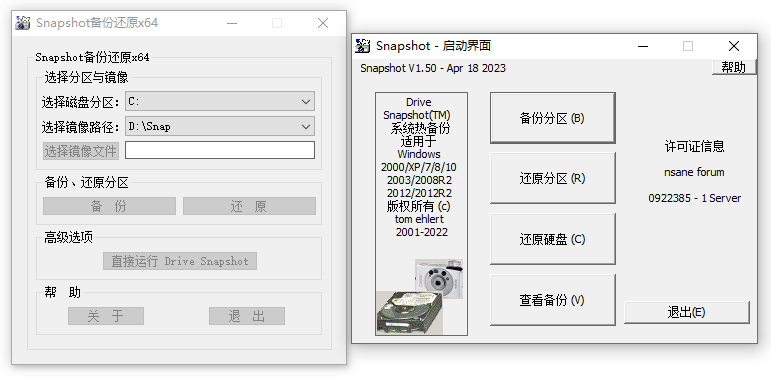
Task: Click the Snapshot - 启动界面 title bar app icon
Action: tap(363, 46)
